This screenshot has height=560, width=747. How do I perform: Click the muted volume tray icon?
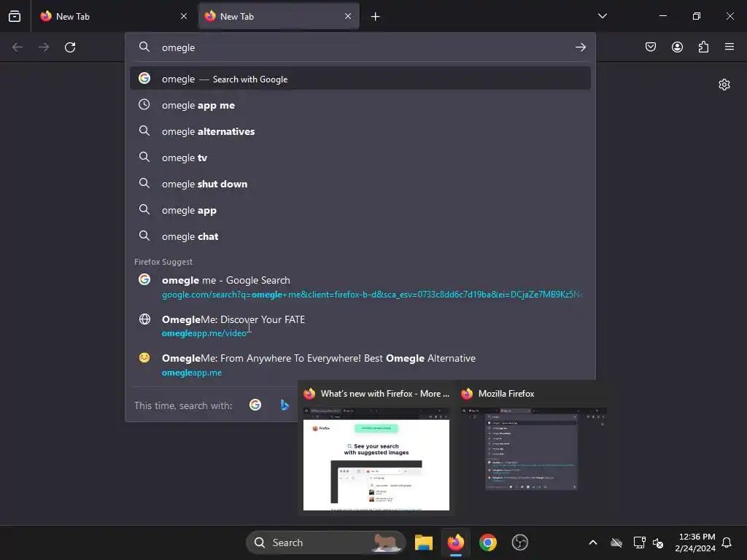click(x=658, y=542)
